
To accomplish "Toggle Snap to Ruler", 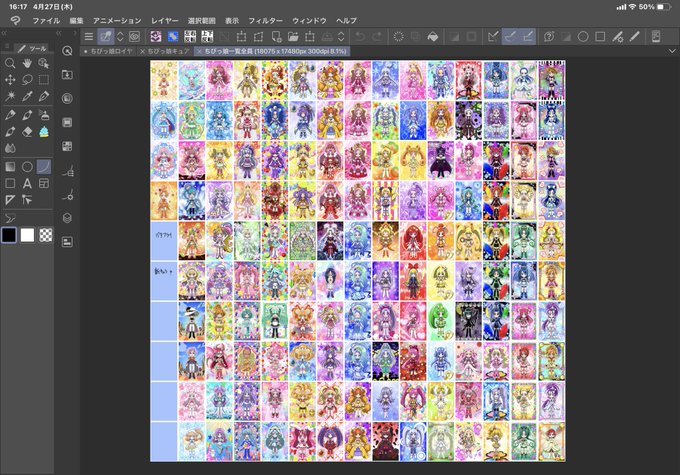I will (493, 37).
